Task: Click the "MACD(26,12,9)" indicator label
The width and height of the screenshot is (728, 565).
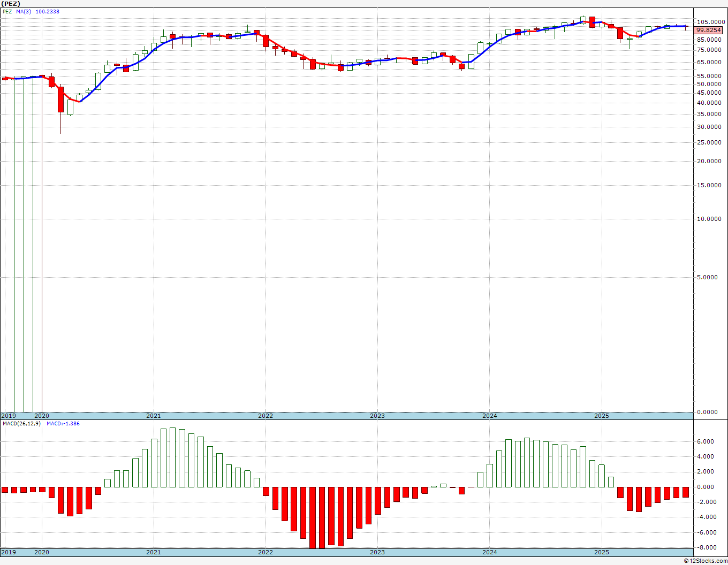Action: tap(21, 424)
